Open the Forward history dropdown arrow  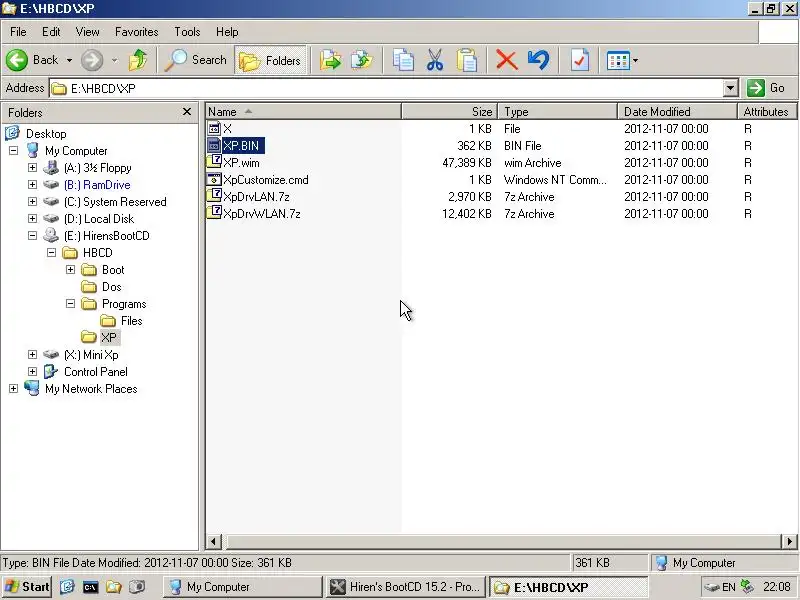coord(114,60)
